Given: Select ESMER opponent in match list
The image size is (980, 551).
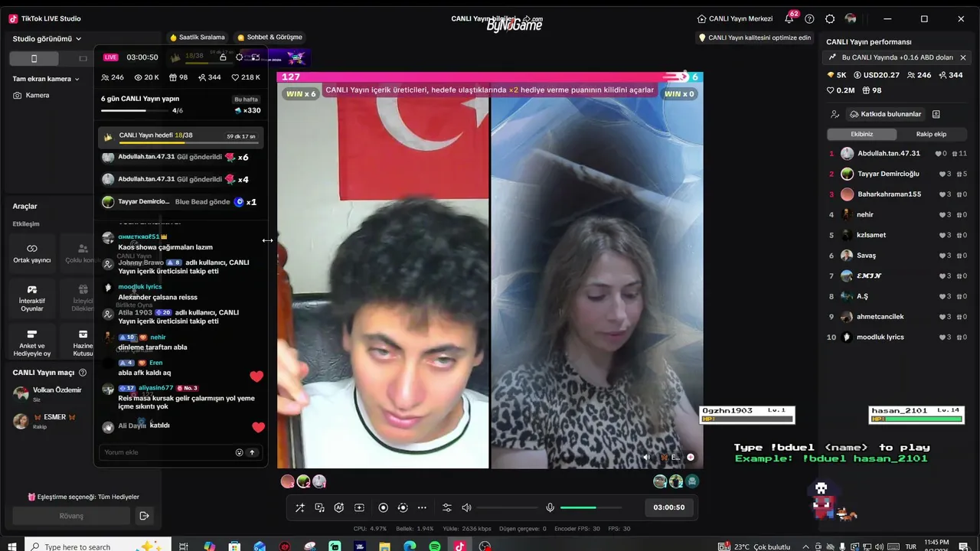Looking at the screenshot, I should tap(44, 421).
